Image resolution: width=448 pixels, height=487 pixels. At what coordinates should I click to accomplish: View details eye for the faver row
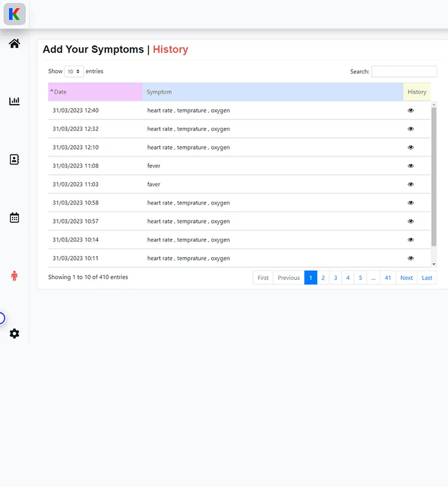(410, 184)
